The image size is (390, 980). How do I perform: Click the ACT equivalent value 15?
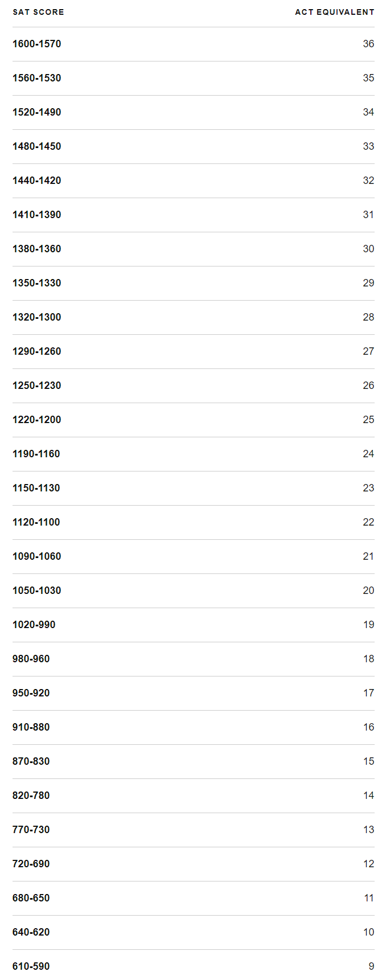pyautogui.click(x=368, y=761)
